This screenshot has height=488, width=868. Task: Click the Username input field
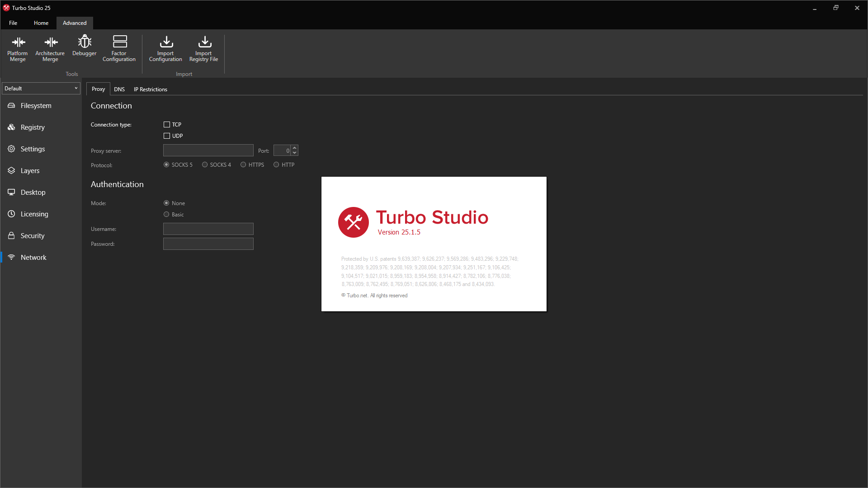pos(208,229)
